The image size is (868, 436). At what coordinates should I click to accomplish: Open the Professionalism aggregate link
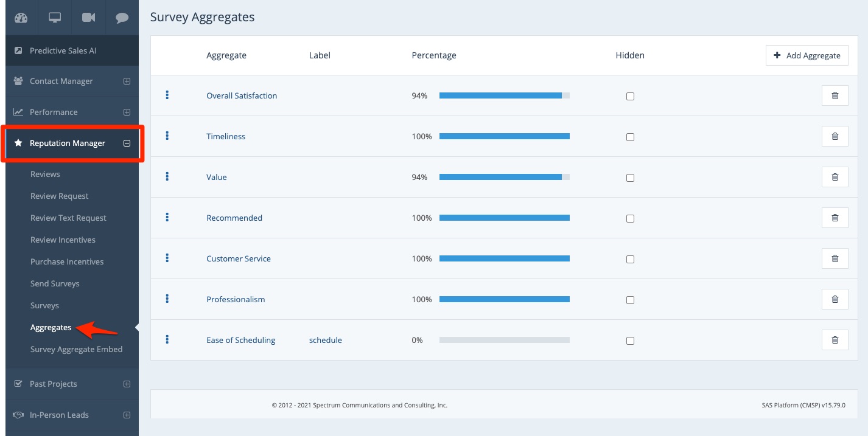point(236,299)
